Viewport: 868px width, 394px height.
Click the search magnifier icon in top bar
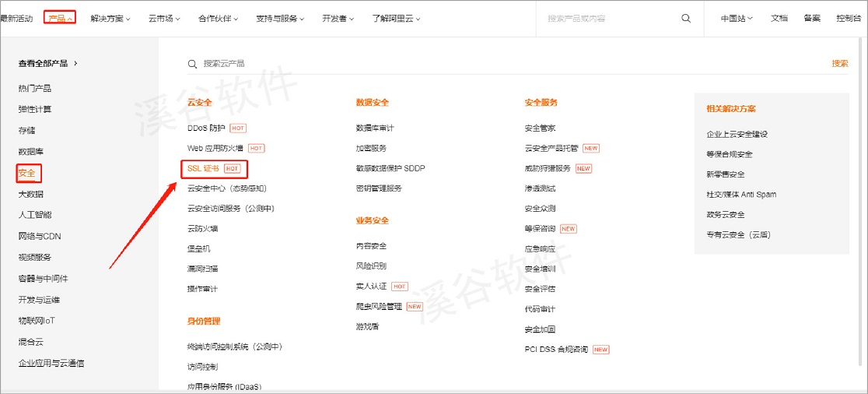(686, 18)
